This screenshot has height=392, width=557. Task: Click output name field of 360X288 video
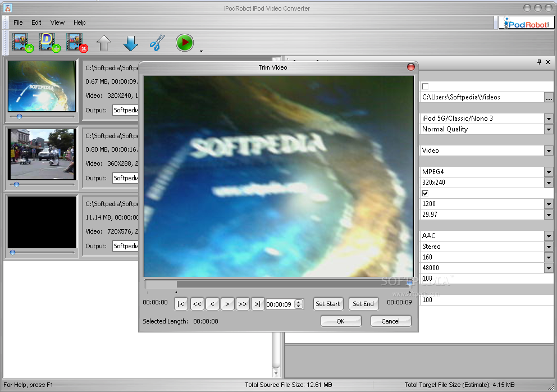pos(126,178)
